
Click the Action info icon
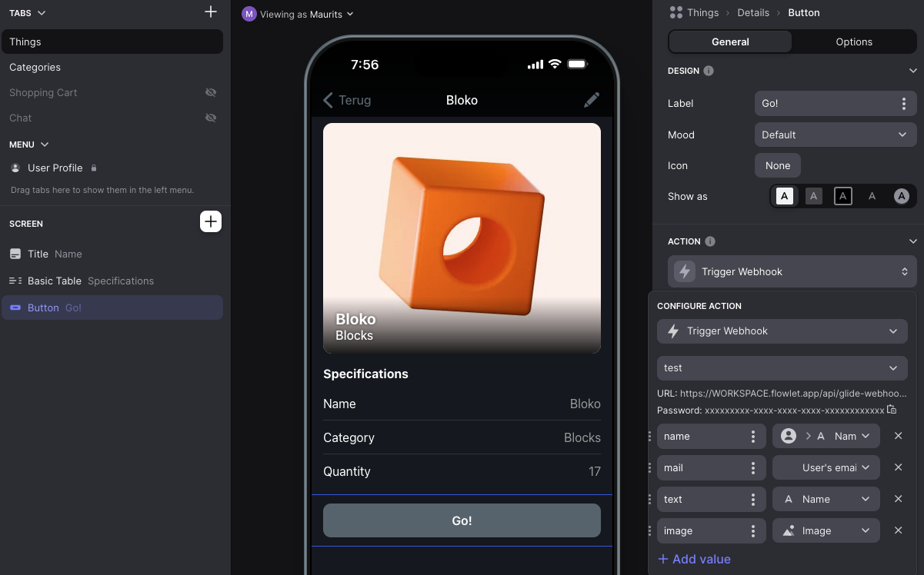tap(710, 241)
